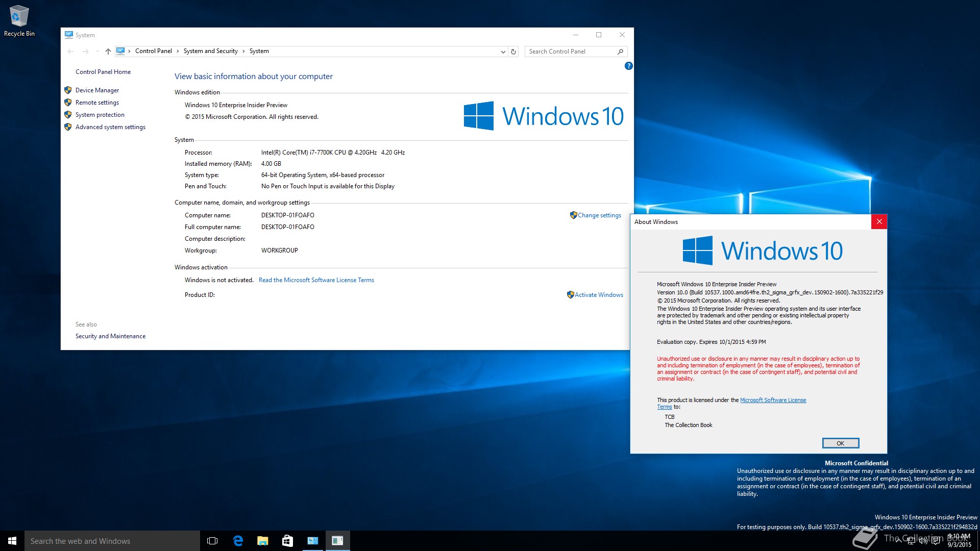The image size is (980, 551).
Task: Click shield icon next to Activate Windows
Action: [570, 295]
